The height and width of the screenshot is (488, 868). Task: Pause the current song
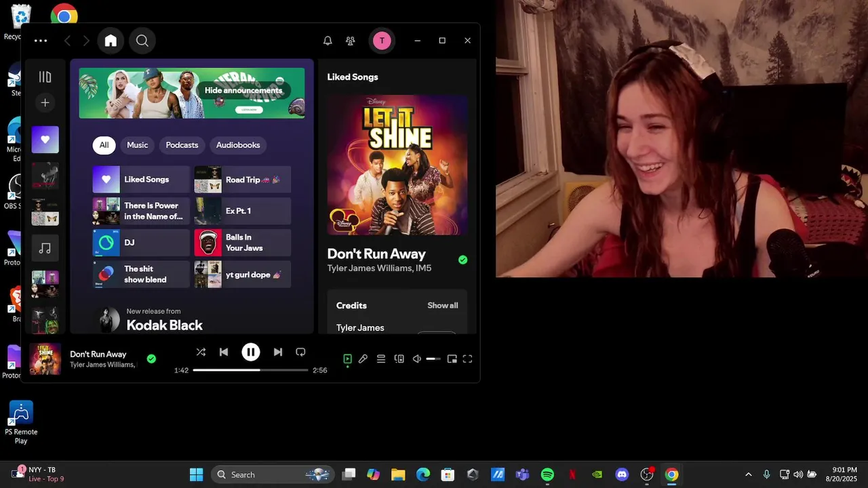coord(251,352)
